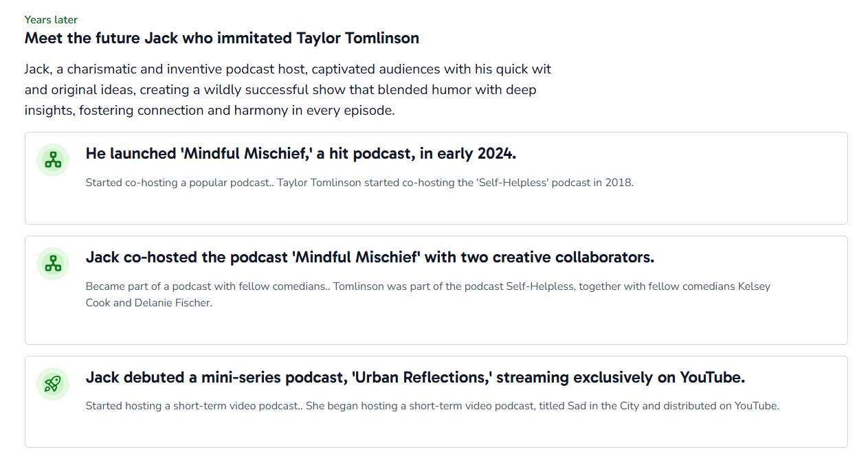Click 'Mindful Mischief' in the second card title
Image resolution: width=868 pixels, height=465 pixels.
[x=355, y=258]
